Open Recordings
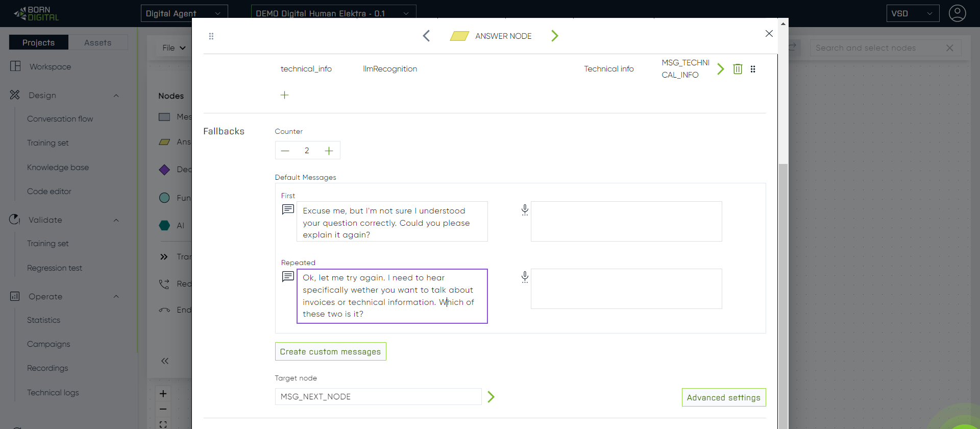The image size is (980, 429). [47, 368]
